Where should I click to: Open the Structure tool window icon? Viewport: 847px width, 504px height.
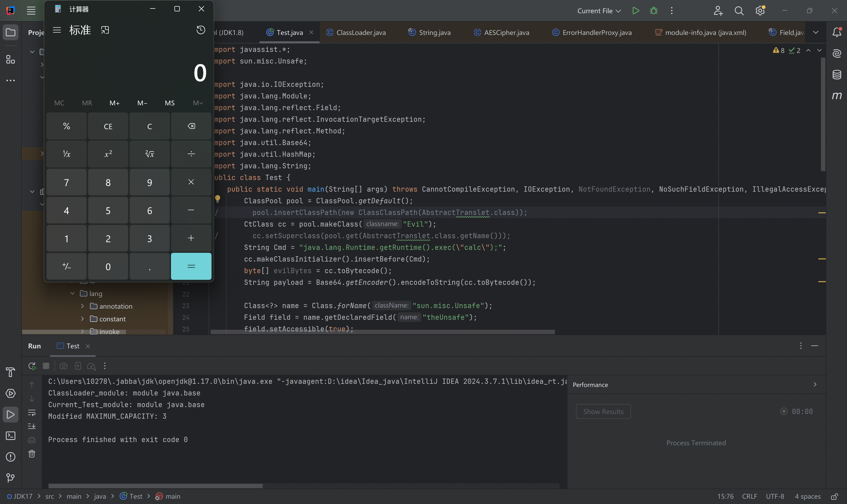tap(11, 60)
